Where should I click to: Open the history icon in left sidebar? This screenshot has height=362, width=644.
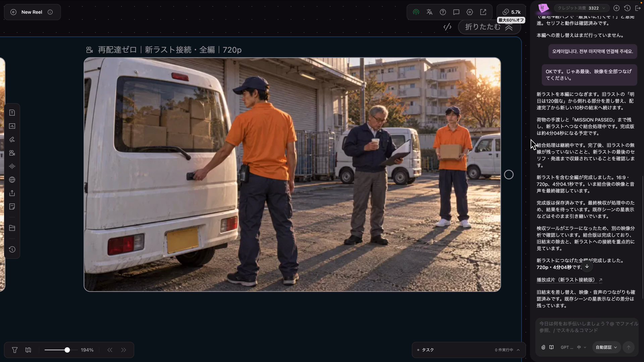(12, 249)
